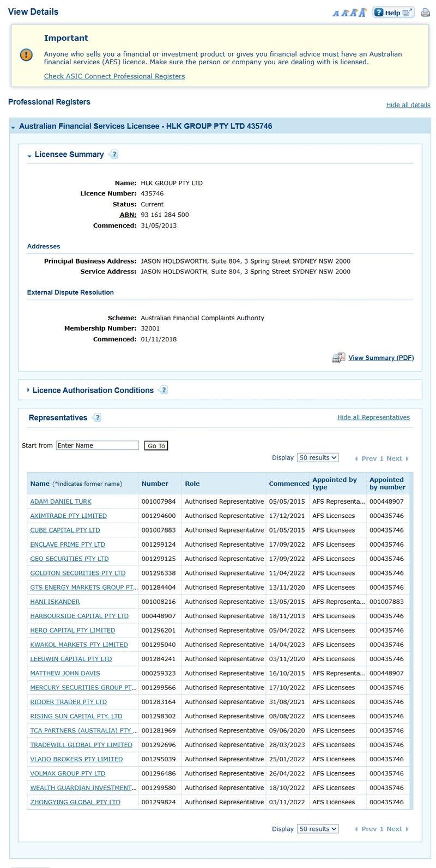Select number cell 001007984
The image size is (436, 868).
159,502
